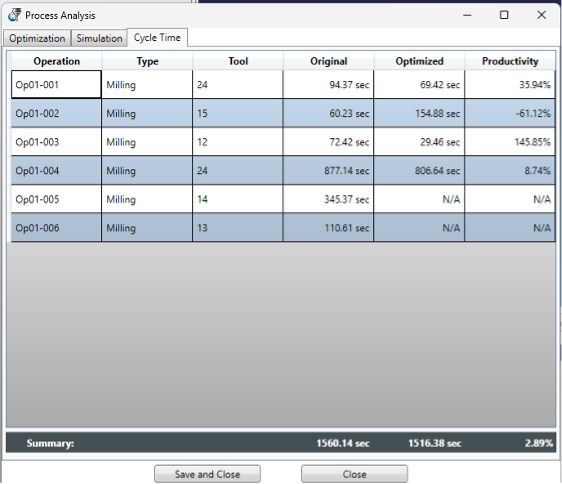This screenshot has width=562, height=484.
Task: Select the Op01-001 operation cell
Action: pos(56,85)
